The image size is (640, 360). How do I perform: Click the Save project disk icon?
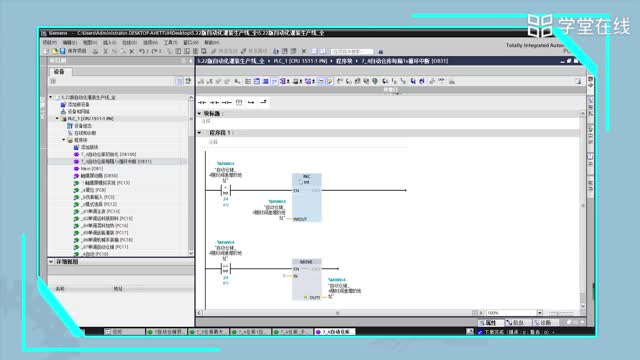62,51
